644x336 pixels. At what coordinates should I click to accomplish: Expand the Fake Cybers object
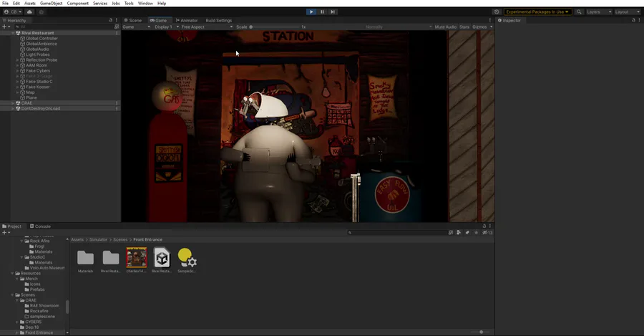(18, 71)
